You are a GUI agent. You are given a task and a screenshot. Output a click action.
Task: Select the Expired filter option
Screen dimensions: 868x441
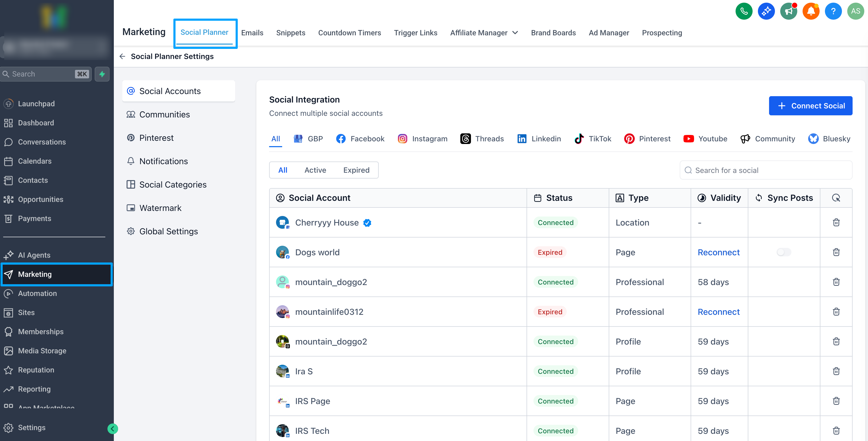coord(356,170)
